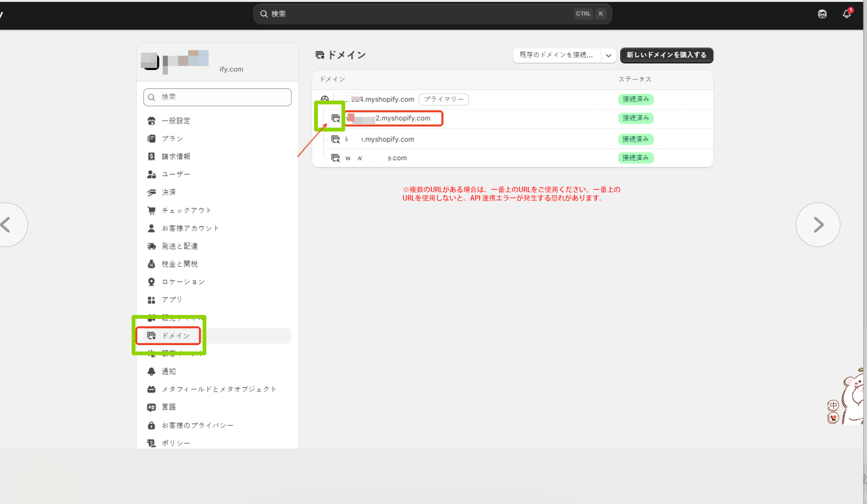This screenshot has width=867, height=504.
Task: Click the domain icon next to 2.myshopify.com
Action: click(335, 118)
